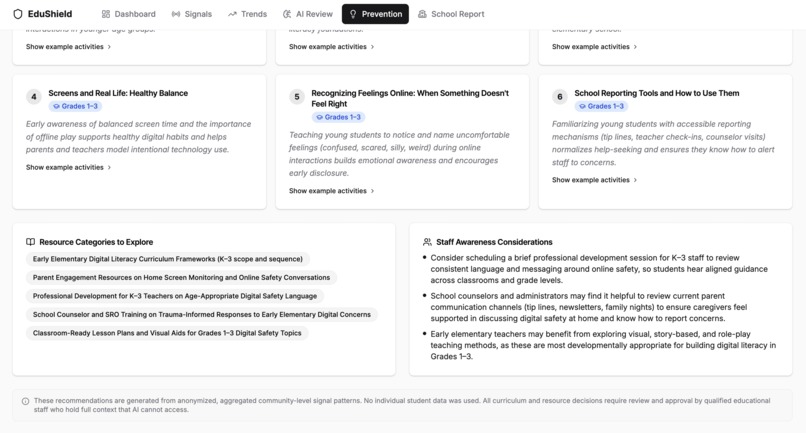Click the Trends arrow icon
This screenshot has height=433, width=806.
click(232, 14)
